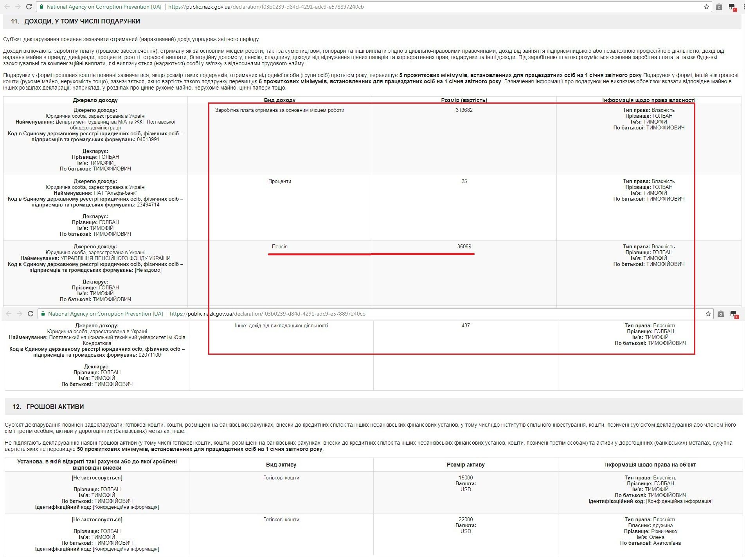The height and width of the screenshot is (560, 745).
Task: Click the underlined 'Пенсія' income type cell
Action: (279, 246)
